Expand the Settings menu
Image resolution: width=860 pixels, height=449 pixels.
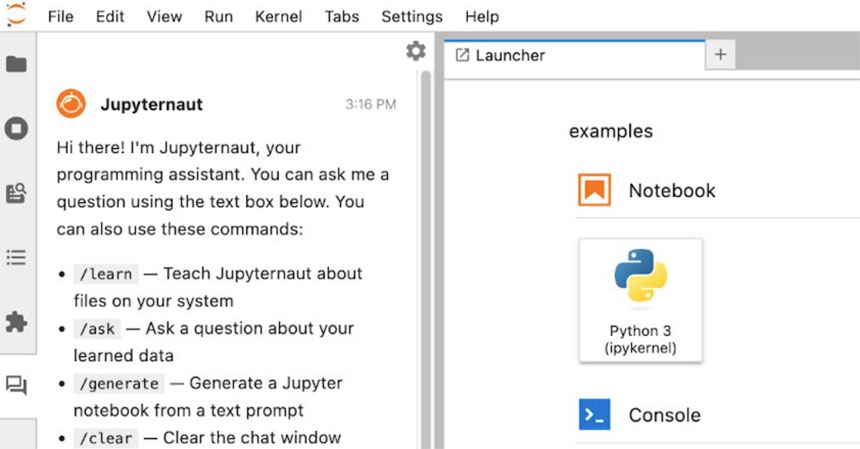click(411, 17)
